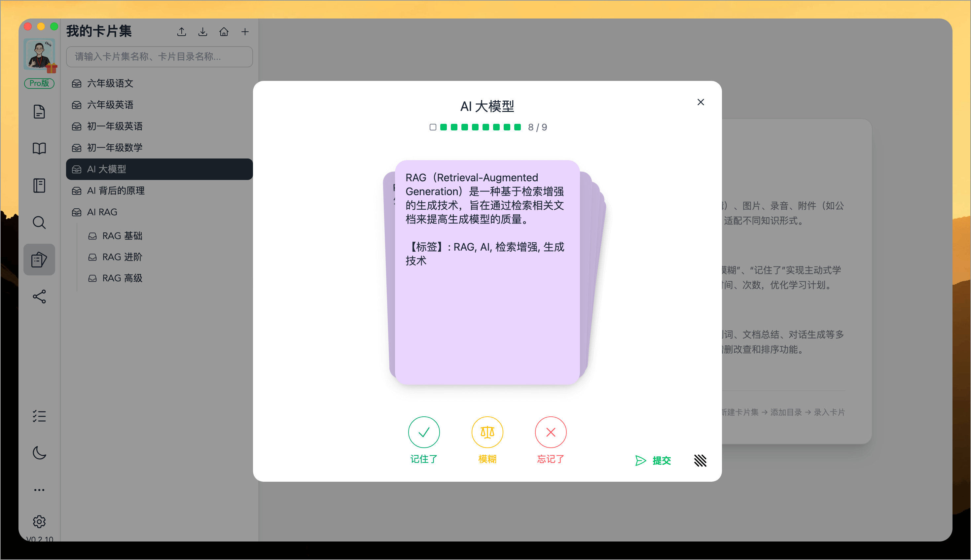
Task: Select the flashcard review sidebar icon
Action: 39,259
